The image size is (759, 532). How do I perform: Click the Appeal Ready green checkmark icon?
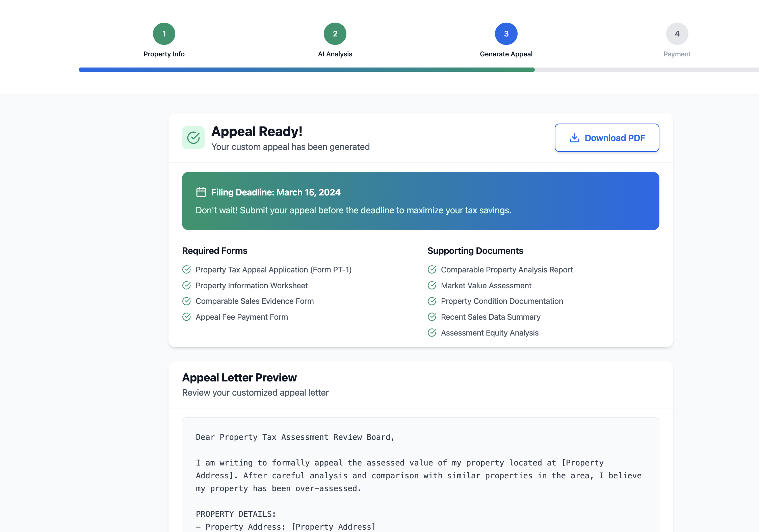click(193, 138)
